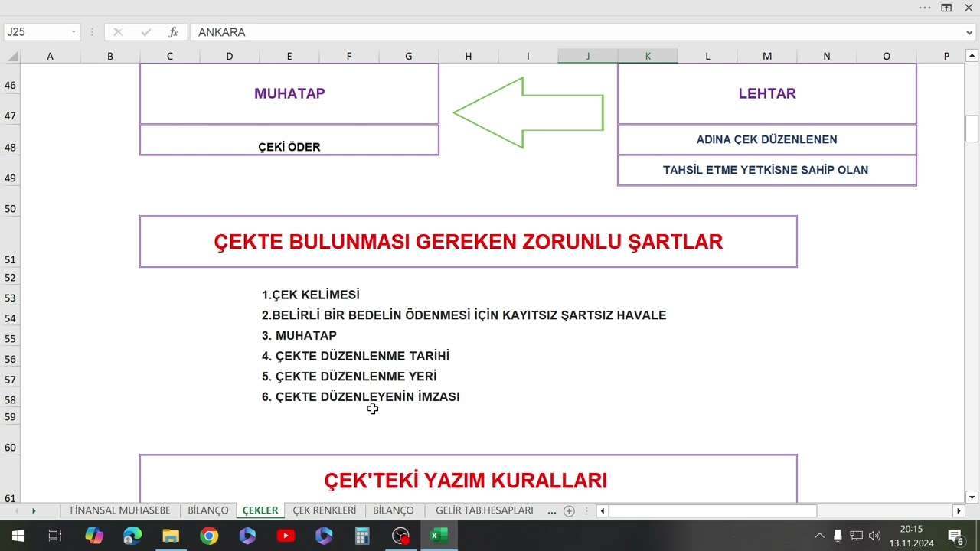Select row 46 header
The height and width of the screenshot is (551, 980).
point(10,79)
